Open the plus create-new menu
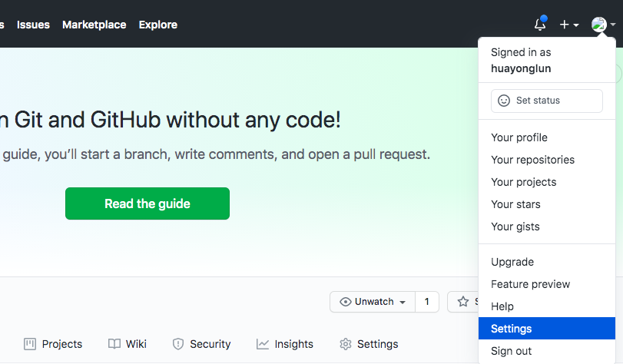This screenshot has height=364, width=623. point(568,25)
